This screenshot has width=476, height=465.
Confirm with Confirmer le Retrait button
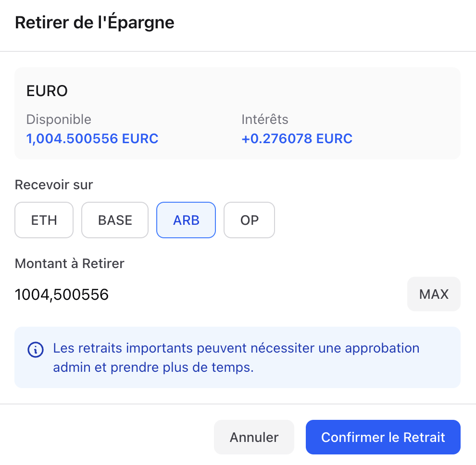point(383,437)
